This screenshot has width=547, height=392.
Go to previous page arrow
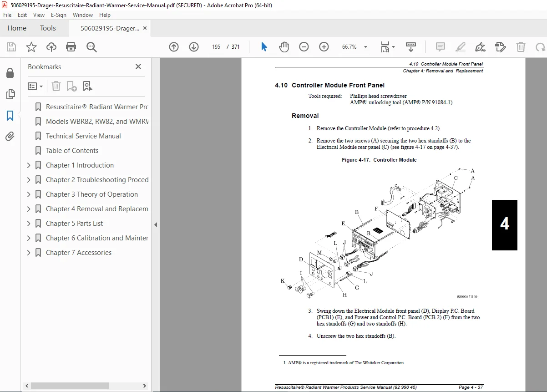(x=174, y=47)
